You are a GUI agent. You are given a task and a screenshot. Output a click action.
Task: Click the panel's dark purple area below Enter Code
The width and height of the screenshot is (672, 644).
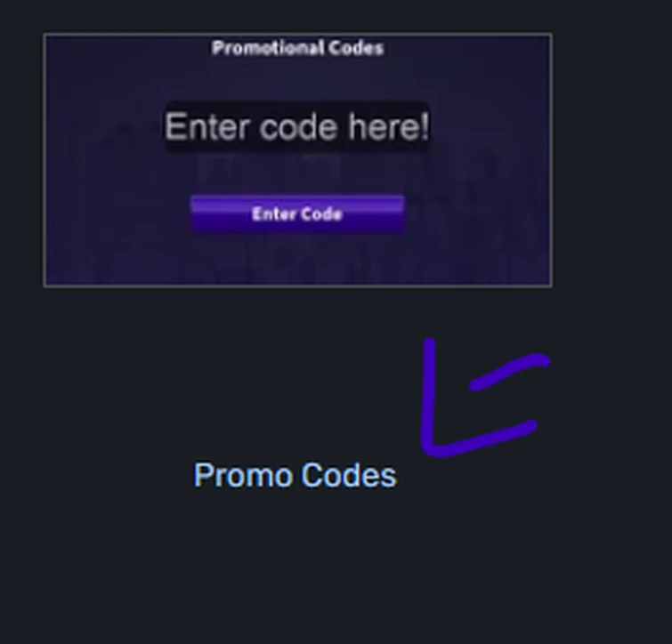click(297, 259)
